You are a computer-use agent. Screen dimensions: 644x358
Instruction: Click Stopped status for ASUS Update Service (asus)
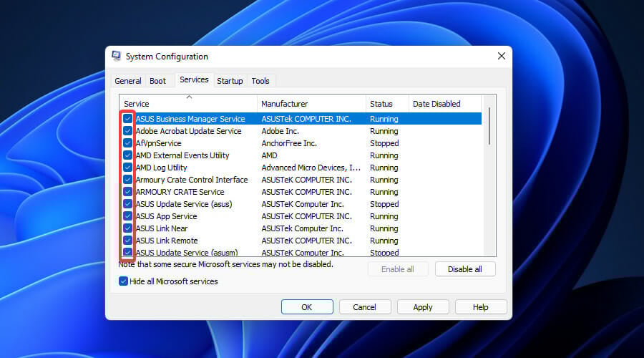(384, 204)
